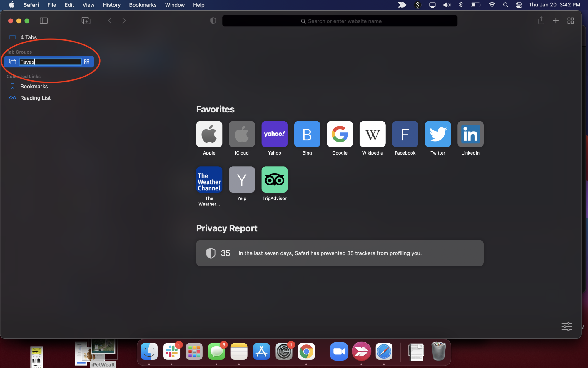Open the History menu
The height and width of the screenshot is (368, 588).
tap(111, 5)
